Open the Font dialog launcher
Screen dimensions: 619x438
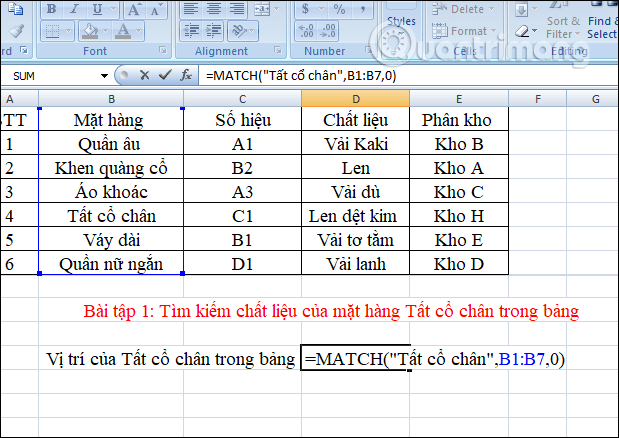tap(163, 50)
